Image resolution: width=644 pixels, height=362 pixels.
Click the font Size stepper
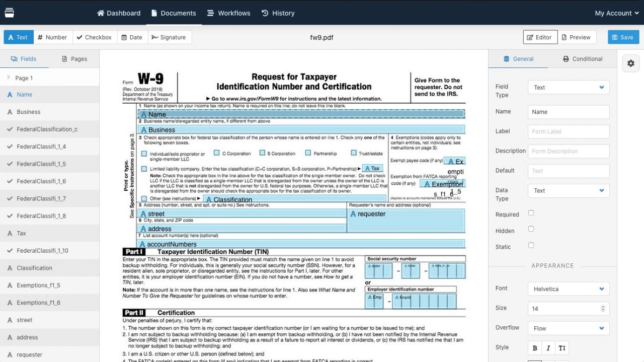tap(603, 309)
